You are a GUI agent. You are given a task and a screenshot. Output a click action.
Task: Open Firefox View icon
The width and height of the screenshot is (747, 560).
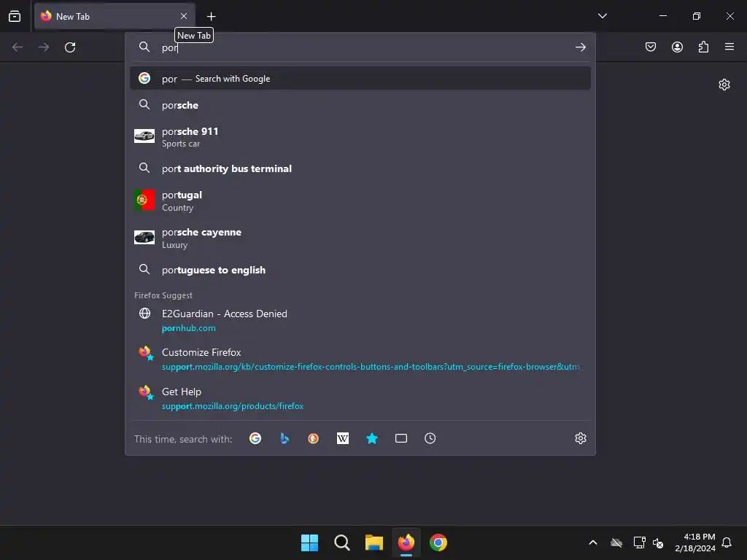click(15, 16)
